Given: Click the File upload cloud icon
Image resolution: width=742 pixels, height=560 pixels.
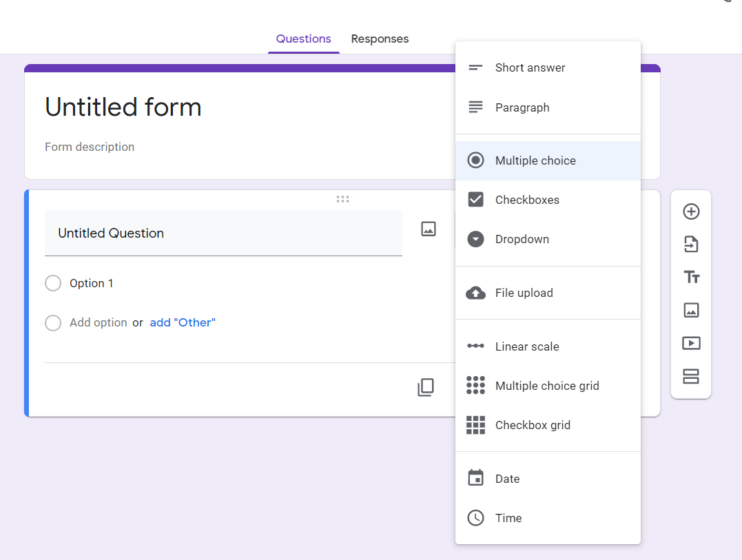Looking at the screenshot, I should pos(475,293).
